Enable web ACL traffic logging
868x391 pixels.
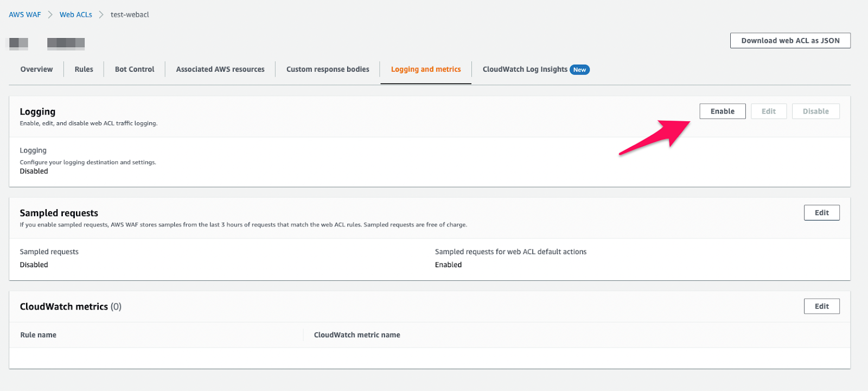pyautogui.click(x=722, y=111)
